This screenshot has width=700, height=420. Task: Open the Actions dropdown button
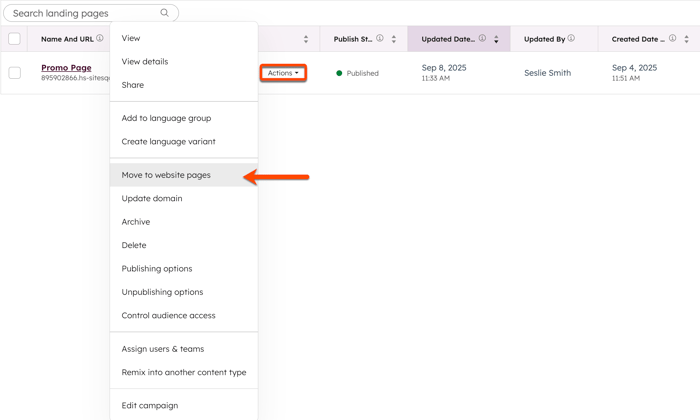283,73
